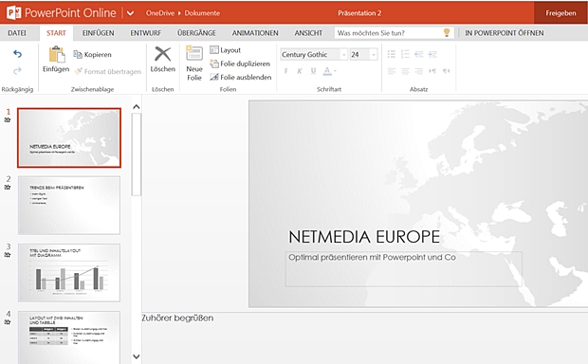Toggle italic (K) formatting
Image resolution: width=588 pixels, height=364 pixels.
pos(300,71)
